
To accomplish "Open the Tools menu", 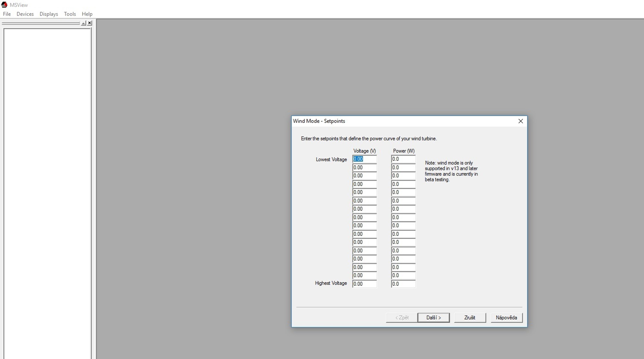I will tap(70, 14).
